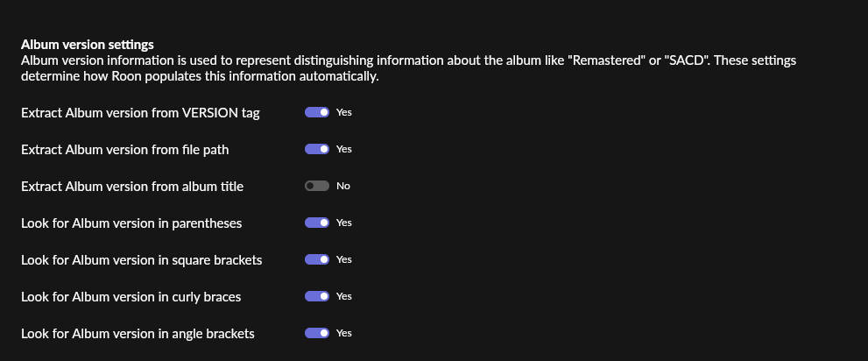Select 'Look for Album version in angle brackets' label
The image size is (868, 361).
click(x=138, y=334)
